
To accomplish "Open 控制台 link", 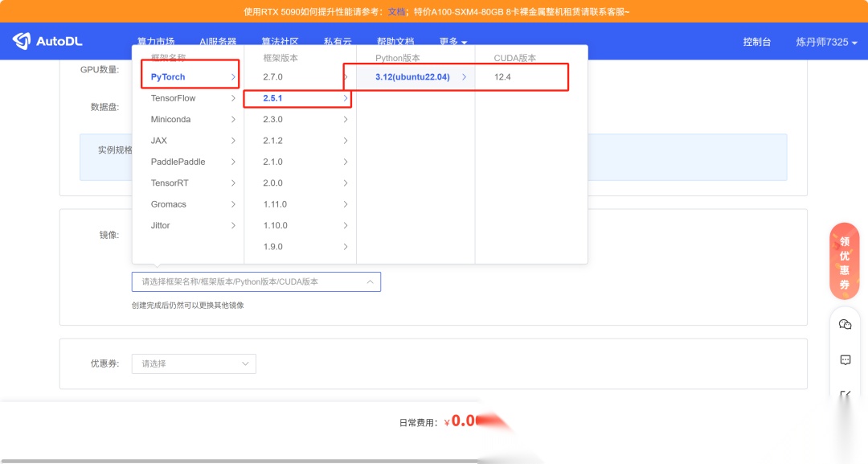I will click(x=757, y=42).
